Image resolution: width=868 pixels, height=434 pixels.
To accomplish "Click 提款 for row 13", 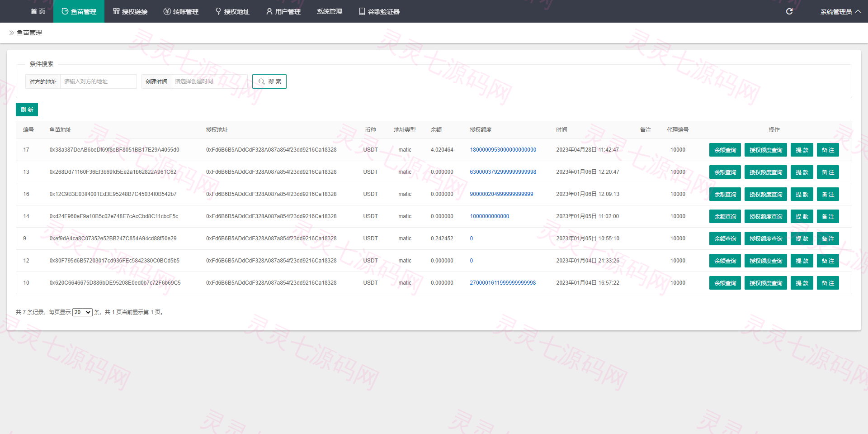I will (802, 172).
